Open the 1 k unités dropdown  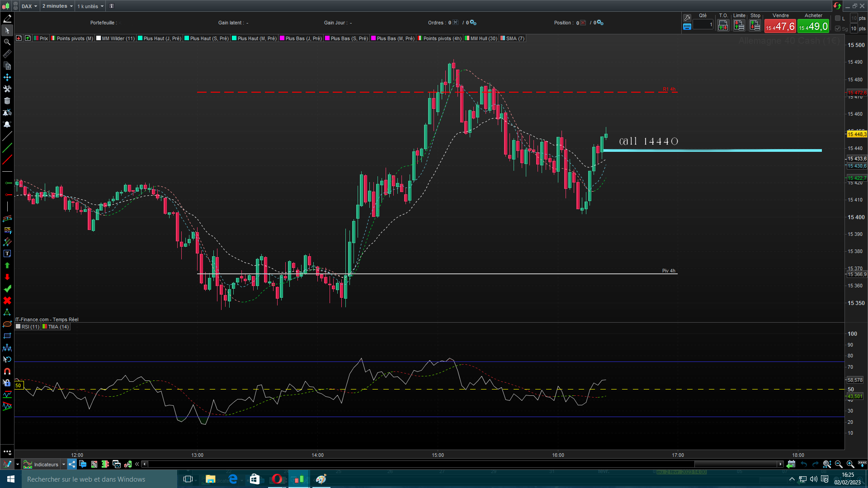(x=90, y=6)
